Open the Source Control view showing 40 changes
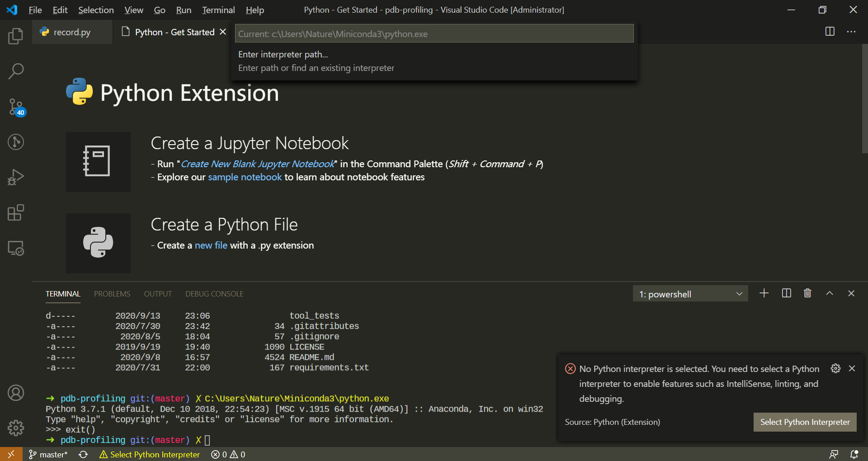This screenshot has width=868, height=461. pos(16,108)
